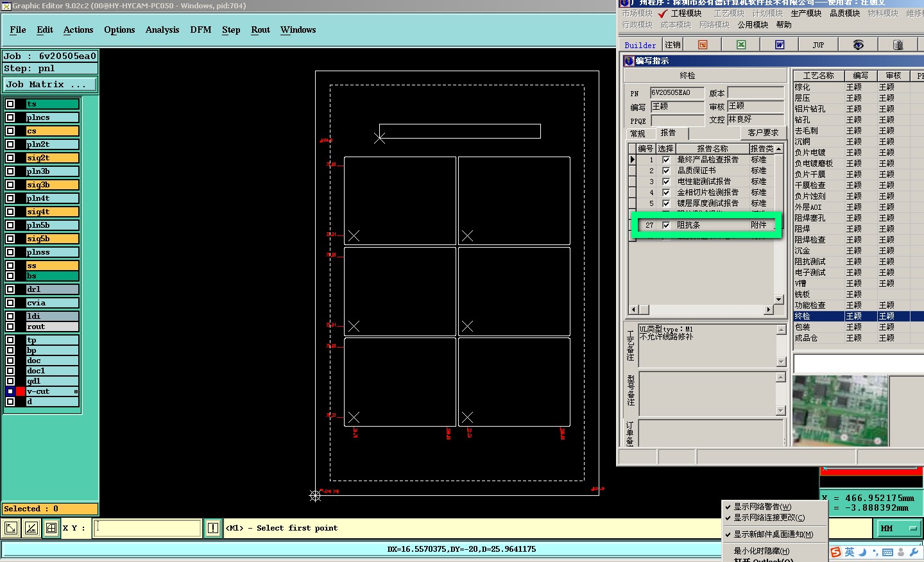This screenshot has width=924, height=562.
Task: Click the diagonal-arrow icon left of X Y
Action: 11,528
